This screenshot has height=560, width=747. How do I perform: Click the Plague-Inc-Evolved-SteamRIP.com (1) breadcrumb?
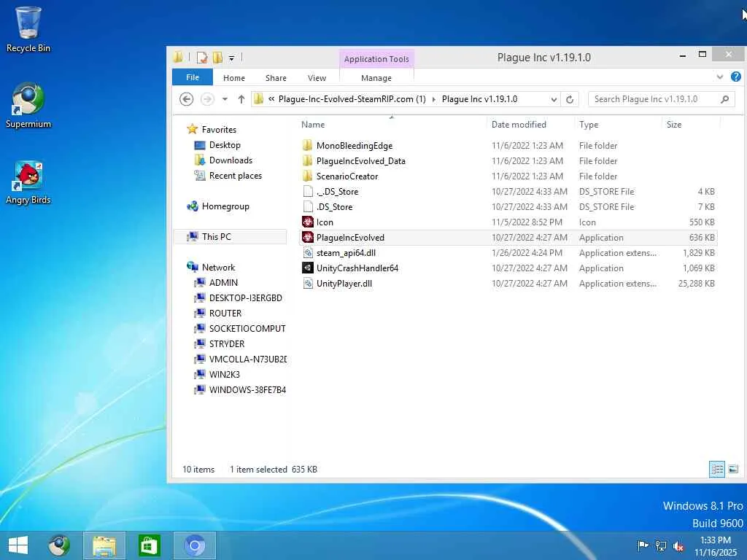[352, 99]
